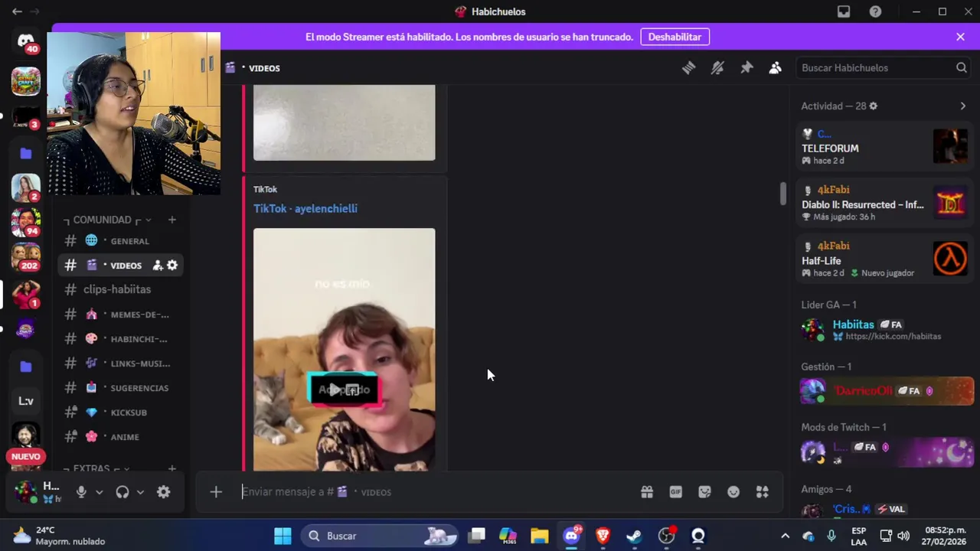Screen dimensions: 980x551
Task: Select member Habiitas in the list
Action: [x=884, y=330]
